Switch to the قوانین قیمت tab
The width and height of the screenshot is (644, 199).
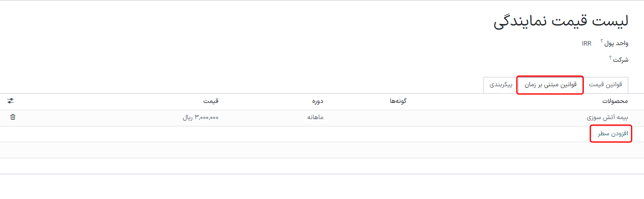click(x=605, y=84)
